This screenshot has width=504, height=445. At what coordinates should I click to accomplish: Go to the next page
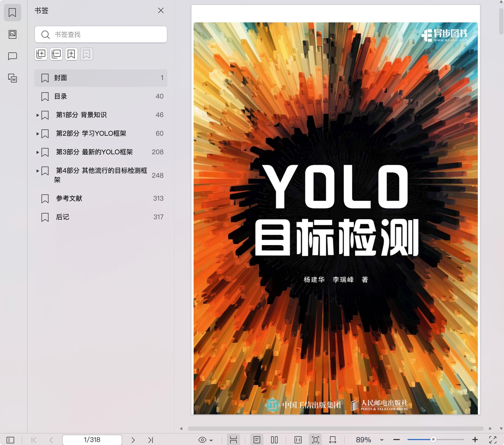(133, 440)
